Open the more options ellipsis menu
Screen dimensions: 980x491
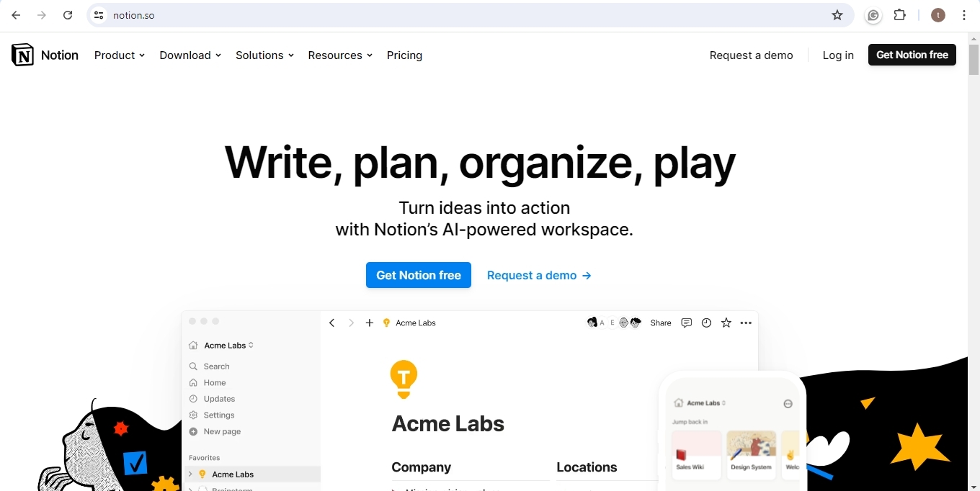746,323
